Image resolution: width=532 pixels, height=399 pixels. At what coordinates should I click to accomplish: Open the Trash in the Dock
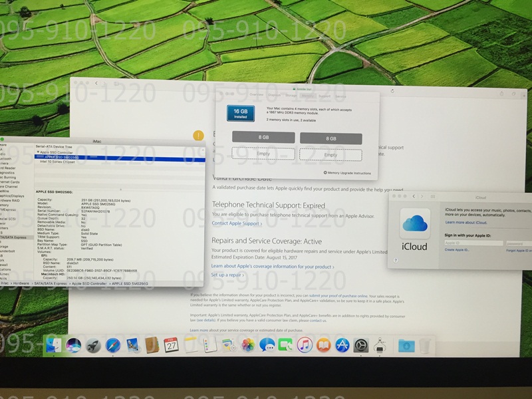pos(424,346)
